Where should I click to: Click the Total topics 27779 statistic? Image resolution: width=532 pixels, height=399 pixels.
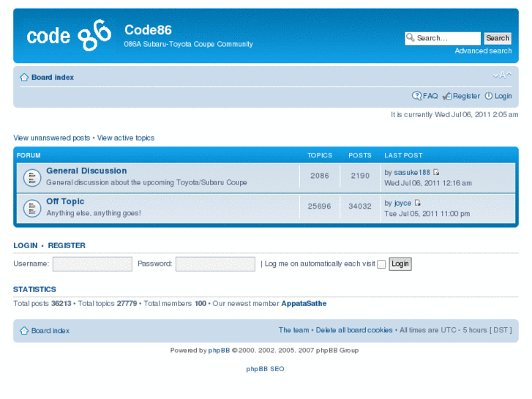[108, 304]
